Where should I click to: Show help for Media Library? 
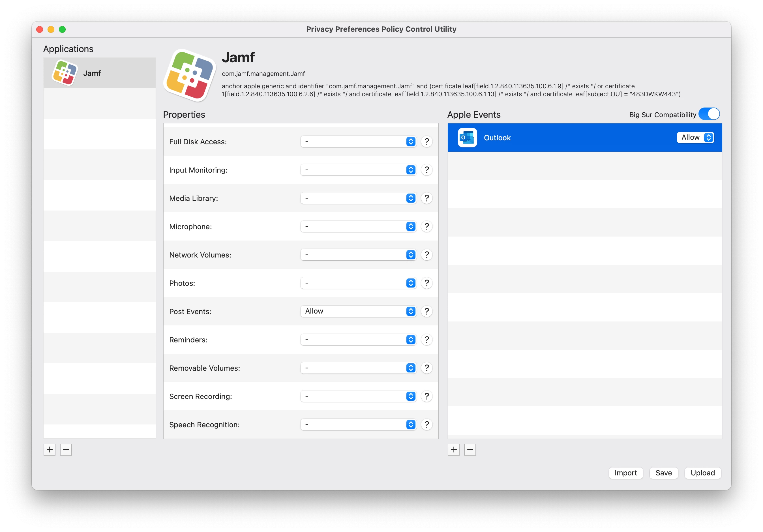[x=427, y=198]
